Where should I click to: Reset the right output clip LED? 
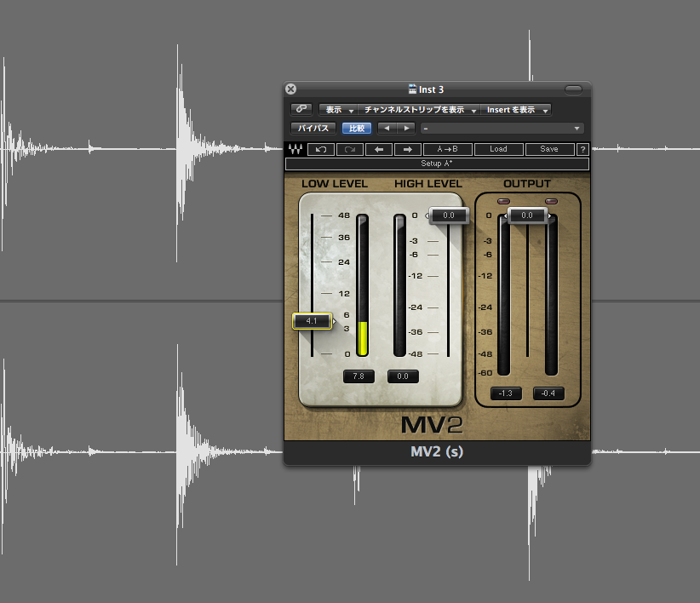pos(551,201)
